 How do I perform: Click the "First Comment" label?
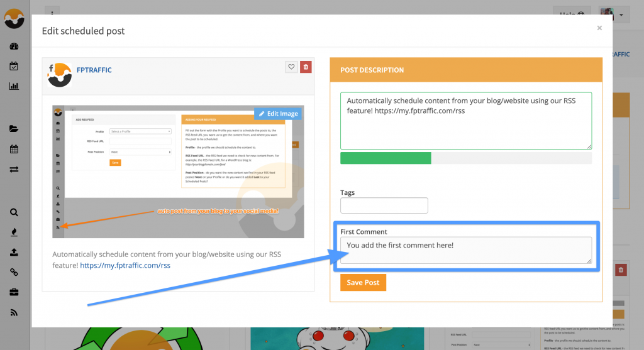click(x=364, y=231)
